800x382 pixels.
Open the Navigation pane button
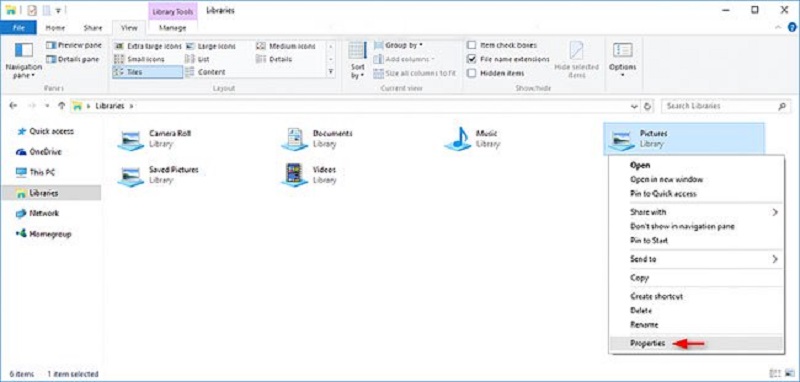tap(23, 60)
